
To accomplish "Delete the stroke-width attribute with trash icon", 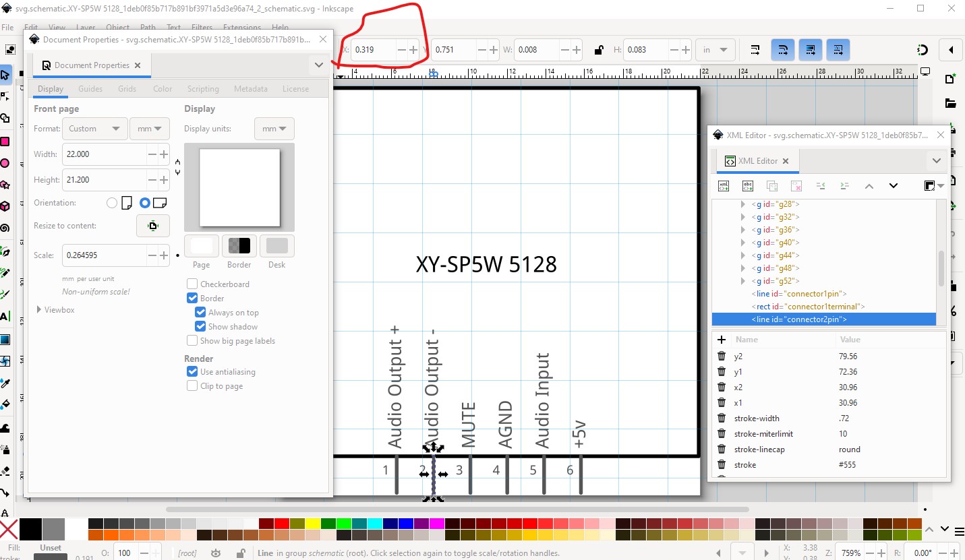I will coord(722,418).
